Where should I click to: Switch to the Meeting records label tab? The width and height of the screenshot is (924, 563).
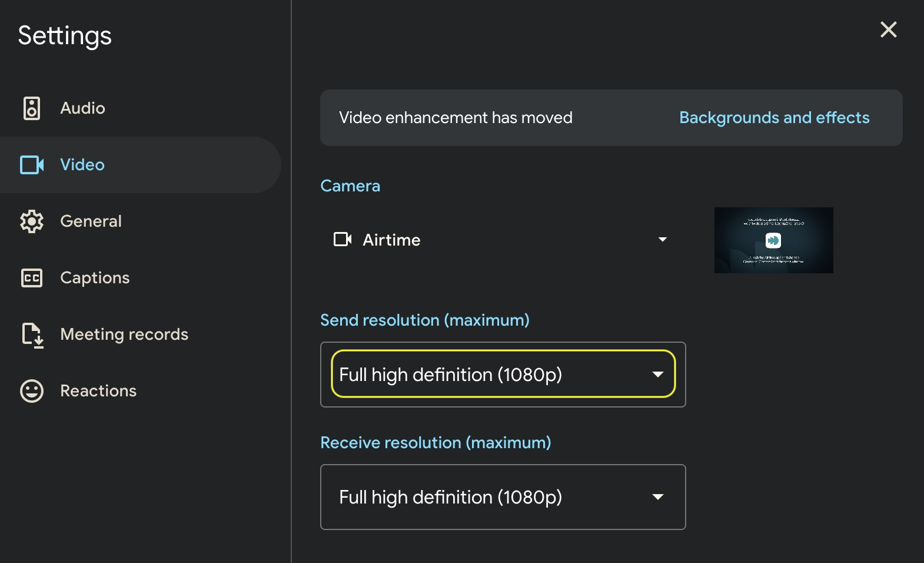point(124,335)
